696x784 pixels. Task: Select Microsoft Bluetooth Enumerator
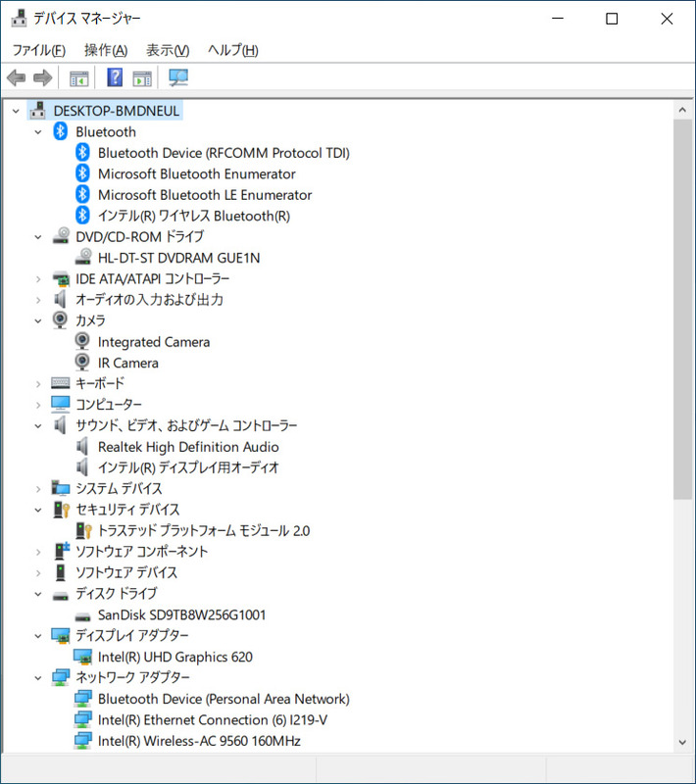click(196, 173)
